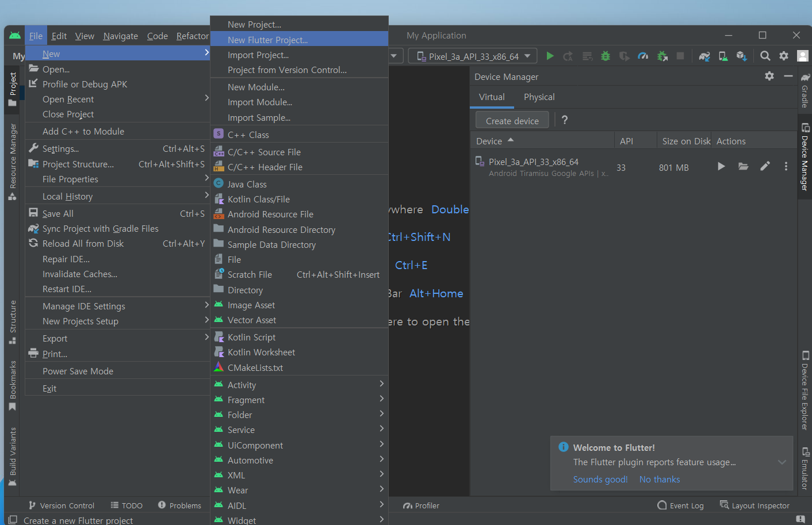Expand the Local History submenu

(x=117, y=196)
